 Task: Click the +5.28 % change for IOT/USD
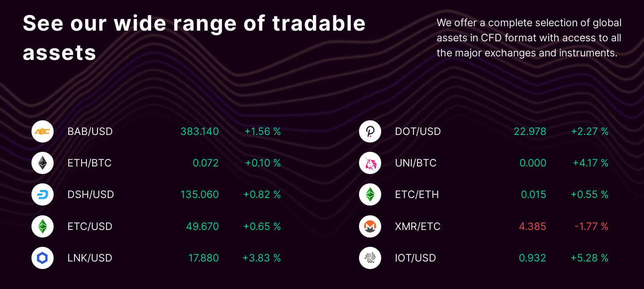589,258
